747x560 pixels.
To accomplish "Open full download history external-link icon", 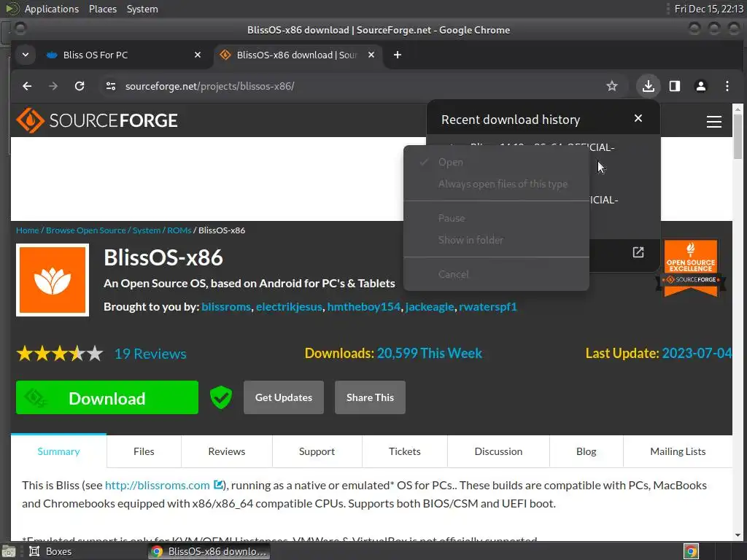I will (638, 252).
